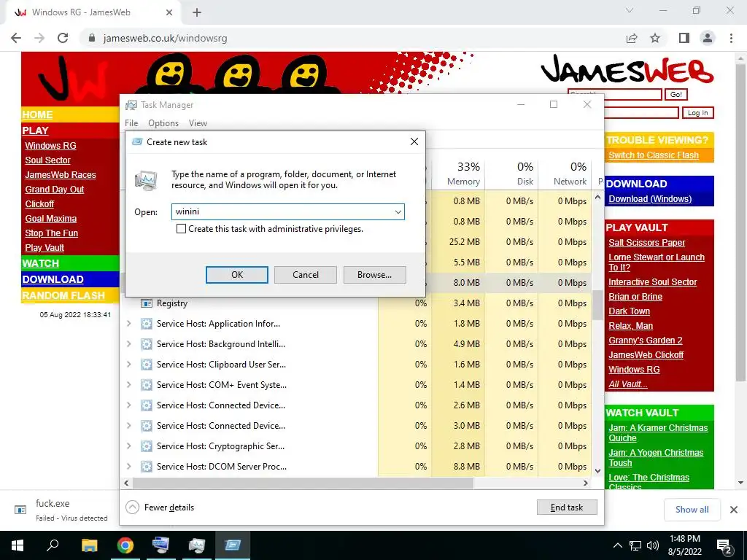The height and width of the screenshot is (560, 747).
Task: Click Task Manager vertical scrollbar down arrow
Action: (598, 470)
